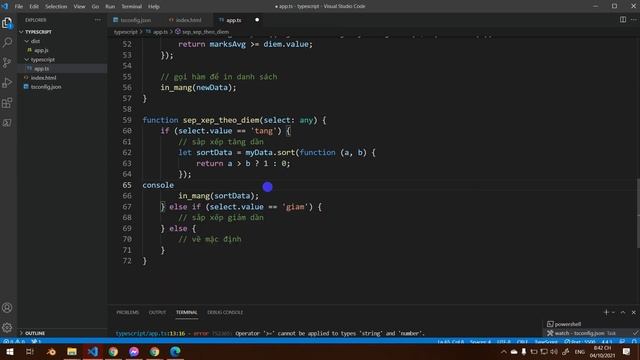Open the Extensions view icon
The image size is (640, 360).
point(7,103)
